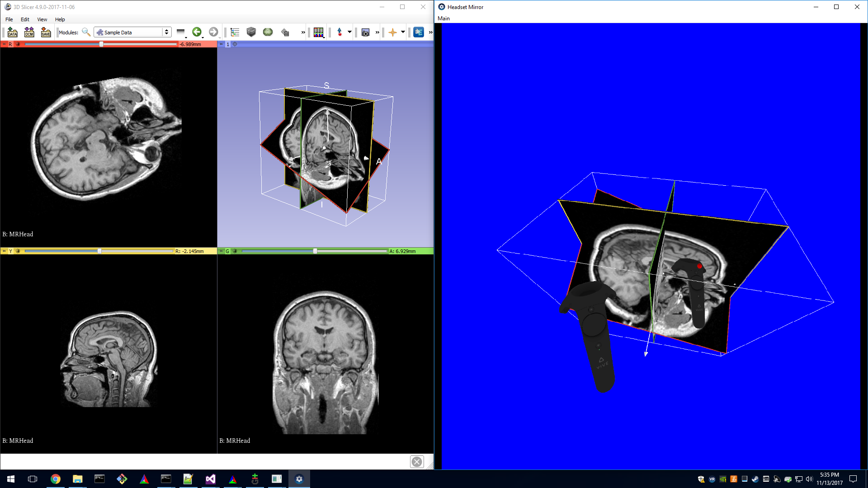Screen dimensions: 868x488
Task: Click the screenshot capture camera icon
Action: [x=365, y=33]
